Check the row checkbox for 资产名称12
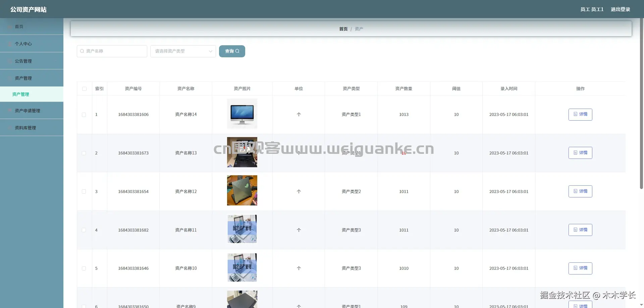Screen dimensions: 644x308 (x=84, y=192)
